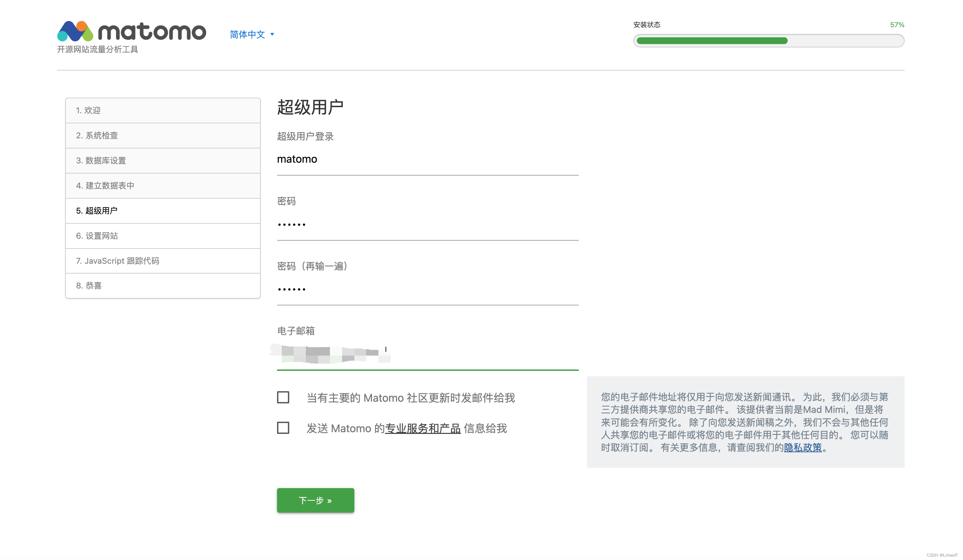Click the 电子邮箱 email field
The width and height of the screenshot is (963, 560).
point(428,355)
